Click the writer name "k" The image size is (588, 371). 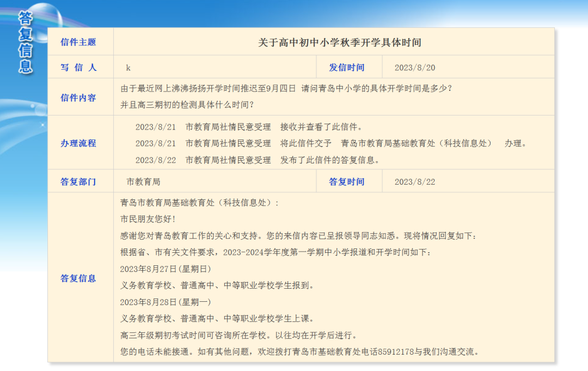(x=128, y=68)
